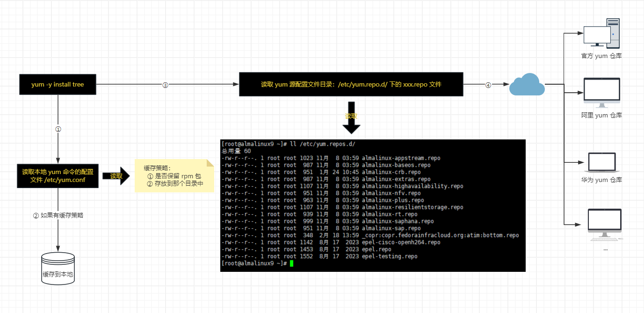Screen dimensions: 644x313
Task: Click the blue cloud icon
Action: coord(527,85)
